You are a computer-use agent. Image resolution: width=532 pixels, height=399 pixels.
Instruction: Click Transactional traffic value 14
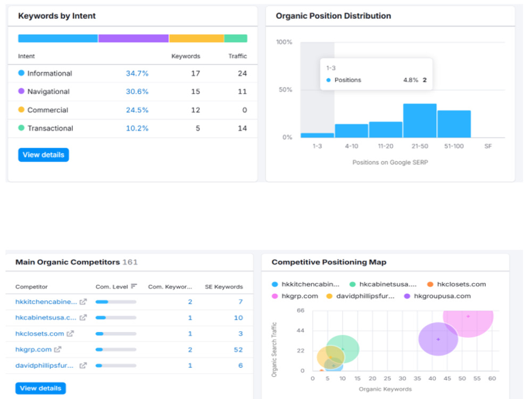point(242,128)
